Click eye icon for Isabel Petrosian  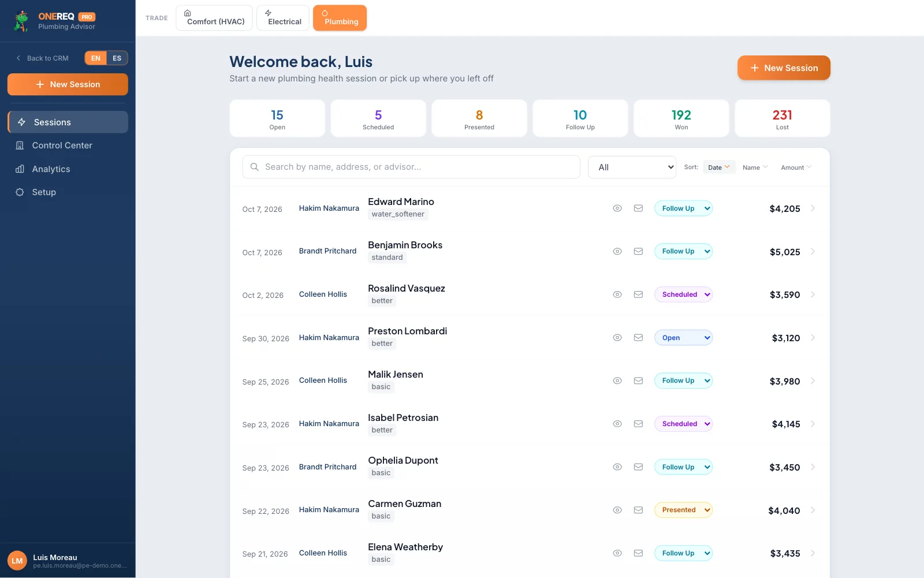617,424
